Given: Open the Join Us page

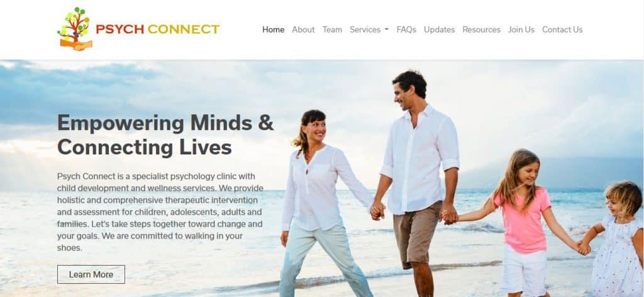Looking at the screenshot, I should point(521,30).
